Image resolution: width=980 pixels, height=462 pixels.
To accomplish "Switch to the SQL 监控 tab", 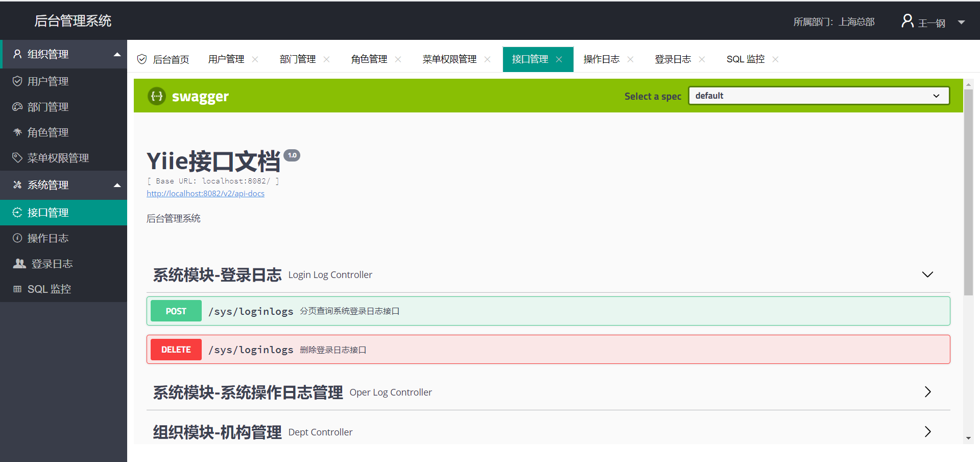I will [746, 59].
